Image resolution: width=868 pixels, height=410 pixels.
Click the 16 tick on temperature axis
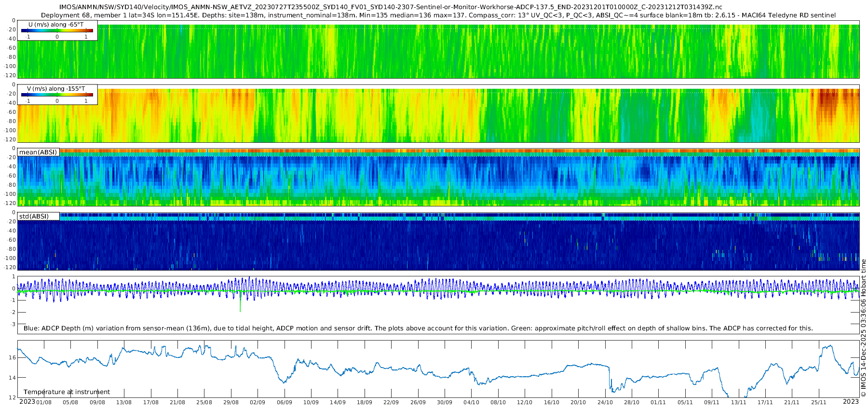[x=13, y=357]
